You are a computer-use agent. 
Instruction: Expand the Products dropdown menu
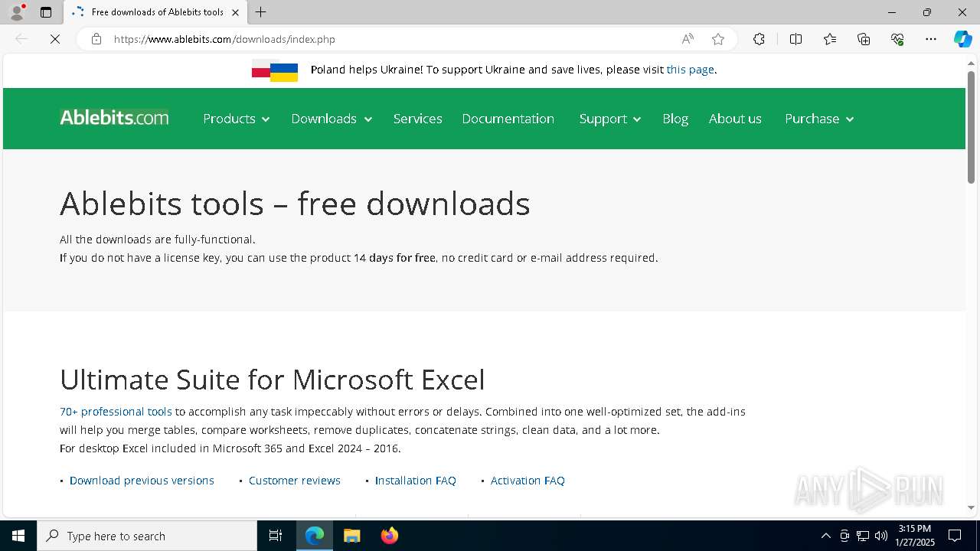tap(236, 119)
